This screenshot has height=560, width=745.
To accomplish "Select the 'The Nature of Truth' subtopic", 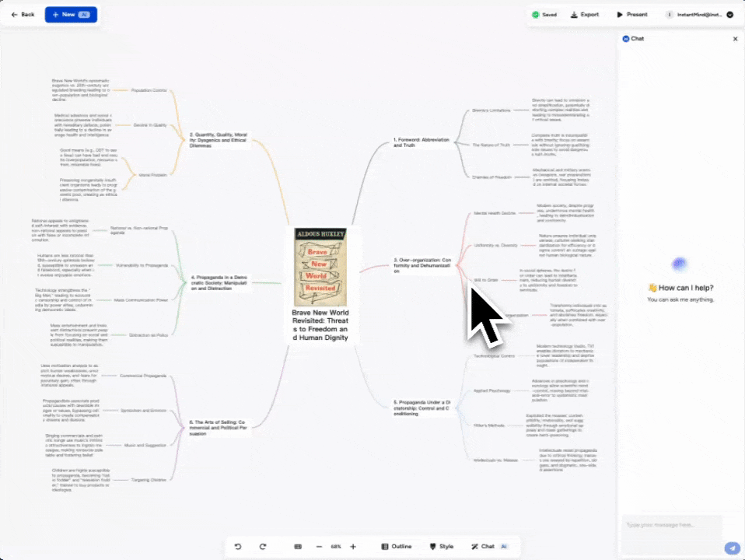I will [x=491, y=145].
